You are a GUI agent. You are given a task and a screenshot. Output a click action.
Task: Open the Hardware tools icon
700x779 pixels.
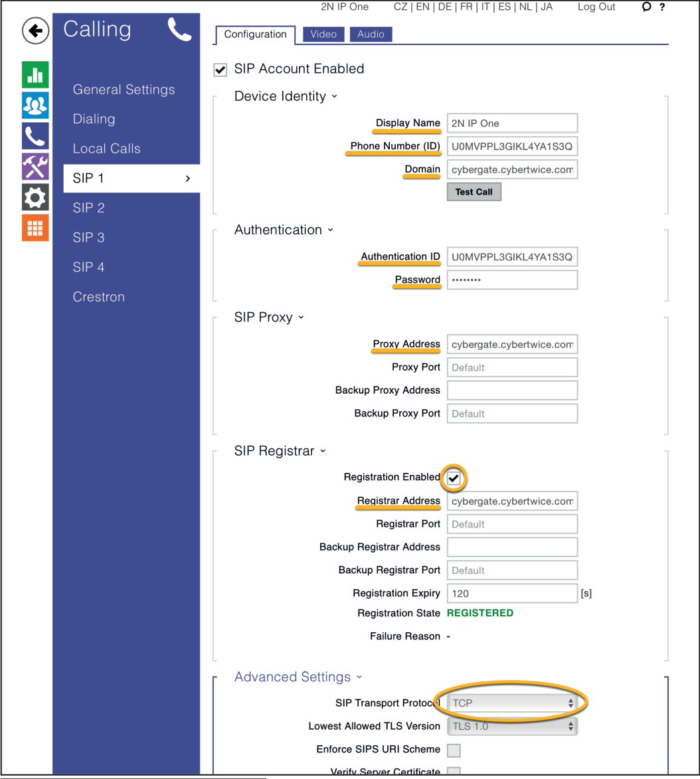35,166
